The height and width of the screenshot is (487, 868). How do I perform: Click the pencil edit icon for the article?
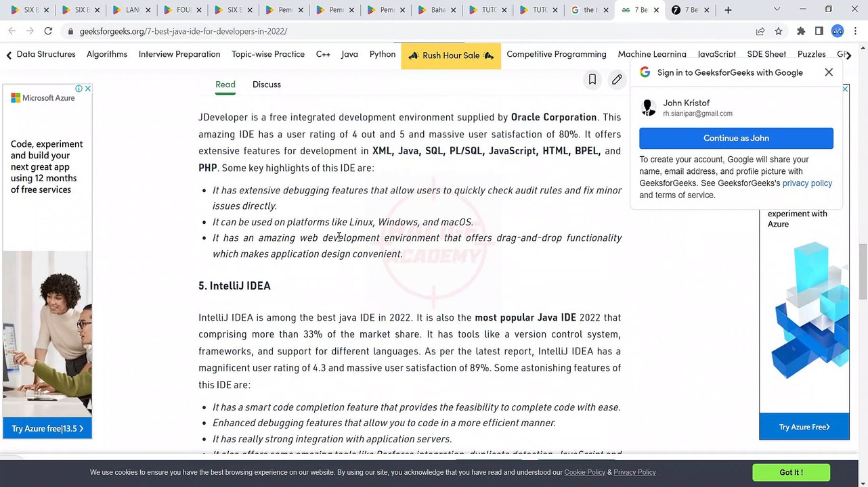pyautogui.click(x=617, y=80)
